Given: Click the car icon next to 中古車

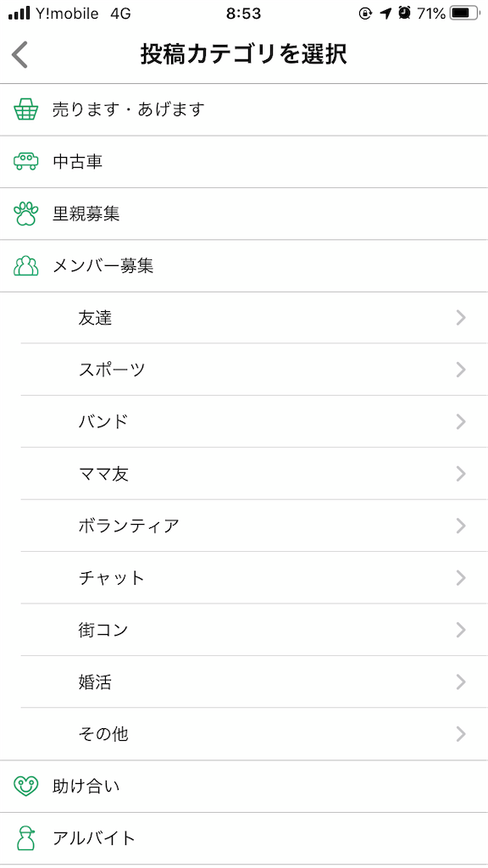Looking at the screenshot, I should [x=28, y=161].
